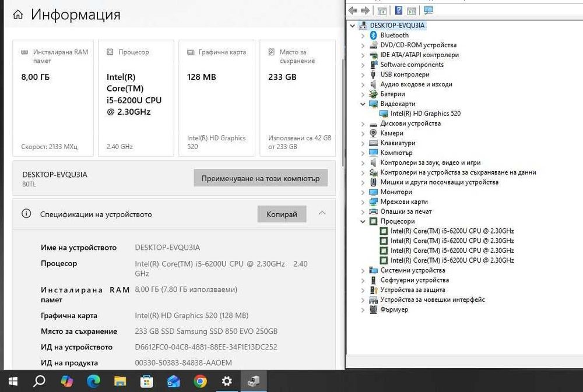This screenshot has width=583, height=392.
Task: Open Google Chrome from the taskbar
Action: 200,382
